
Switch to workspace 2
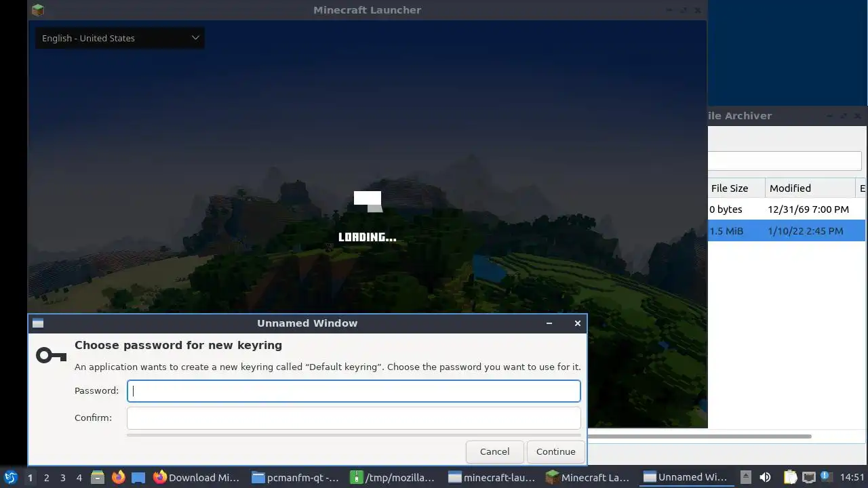click(46, 477)
